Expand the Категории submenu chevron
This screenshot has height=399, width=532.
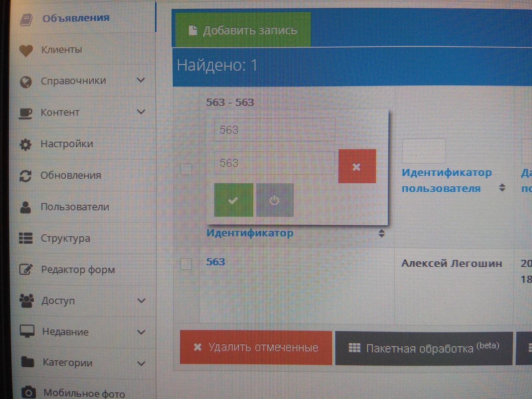141,363
